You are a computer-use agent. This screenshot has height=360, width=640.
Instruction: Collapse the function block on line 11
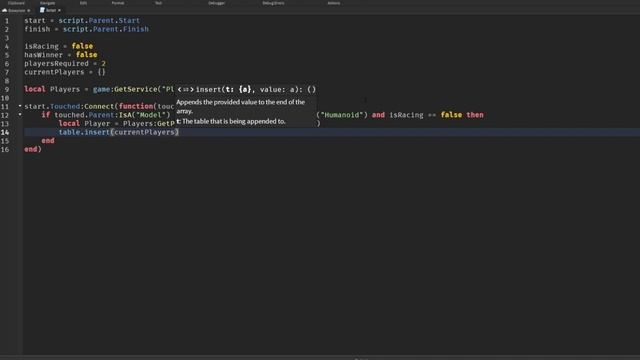pos(20,106)
